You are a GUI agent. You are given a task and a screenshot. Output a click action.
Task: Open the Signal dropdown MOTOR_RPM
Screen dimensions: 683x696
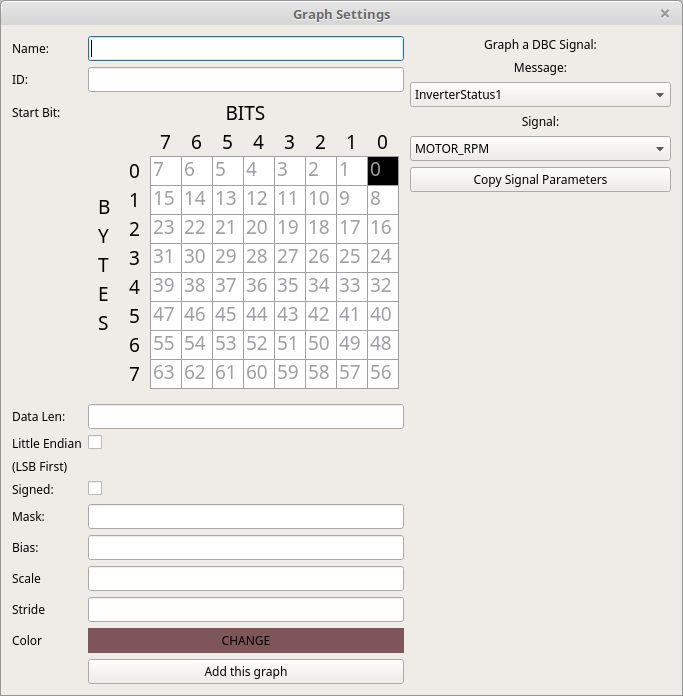540,148
